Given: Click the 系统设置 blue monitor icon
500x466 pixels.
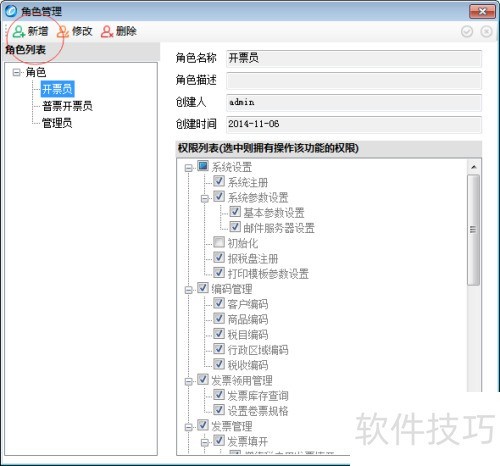Looking at the screenshot, I should click(x=203, y=166).
